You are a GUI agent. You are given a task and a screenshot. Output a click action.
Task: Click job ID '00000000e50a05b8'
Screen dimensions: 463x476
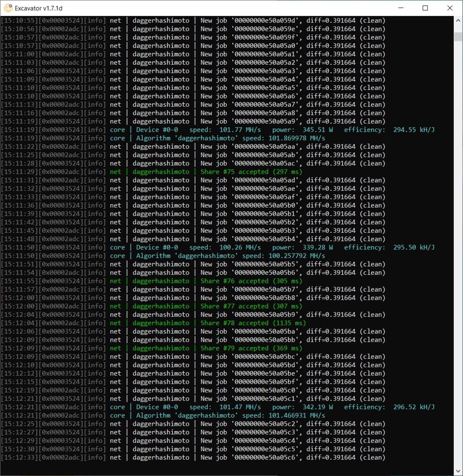coord(265,297)
